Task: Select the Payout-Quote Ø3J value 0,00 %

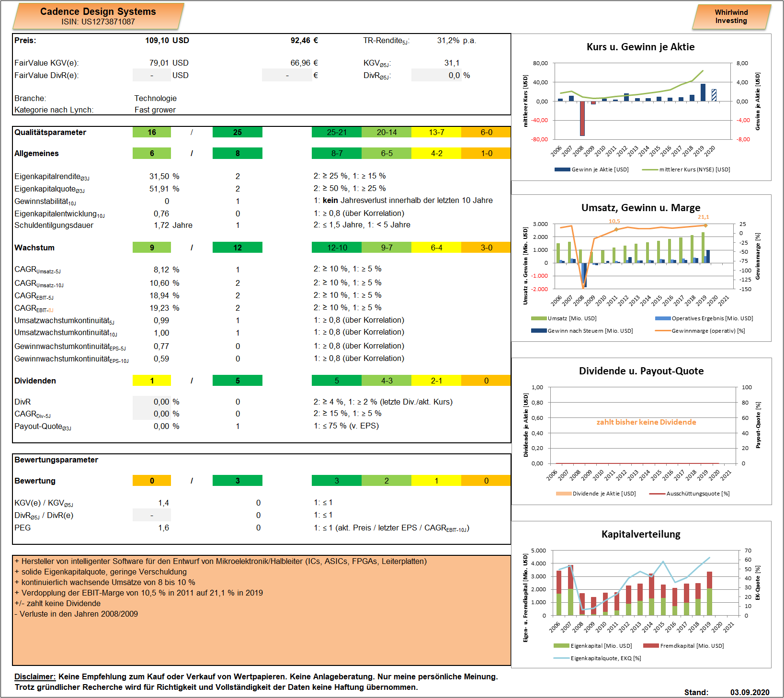Action: click(x=166, y=426)
